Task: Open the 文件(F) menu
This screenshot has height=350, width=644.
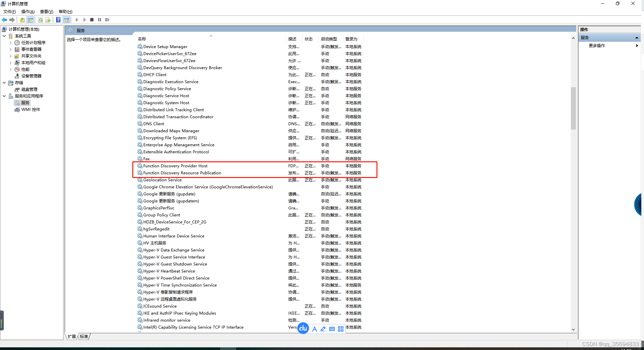Action: (x=10, y=12)
